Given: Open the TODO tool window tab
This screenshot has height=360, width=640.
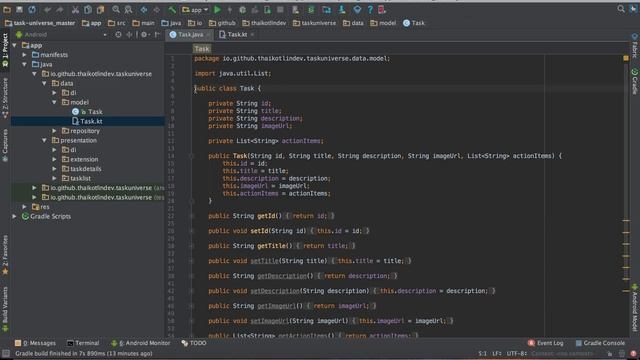Looking at the screenshot, I should click(194, 343).
